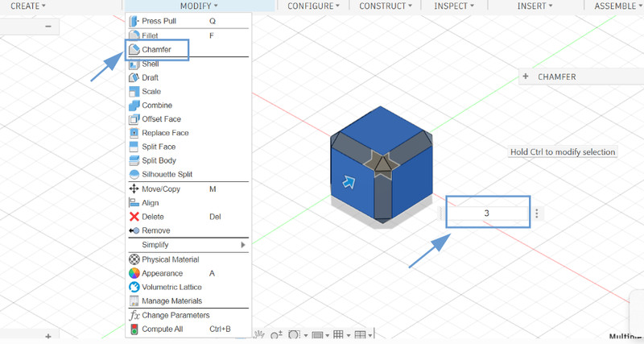644x344 pixels.
Task: Click the red Delete entry
Action: click(188, 217)
